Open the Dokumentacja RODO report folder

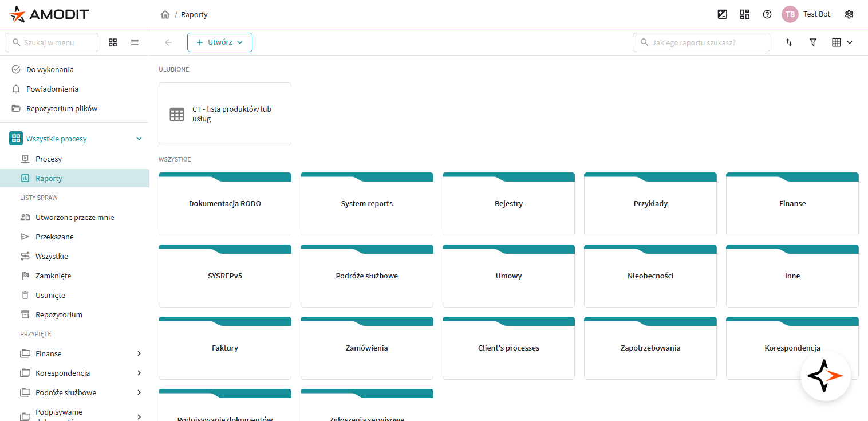(x=224, y=204)
